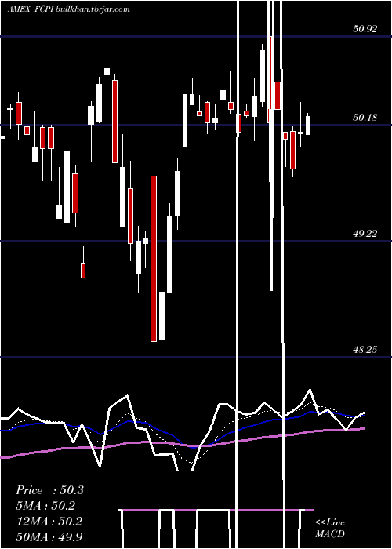The image size is (392, 549).
Task: Click the <<Live MACD label
Action: tap(330, 528)
